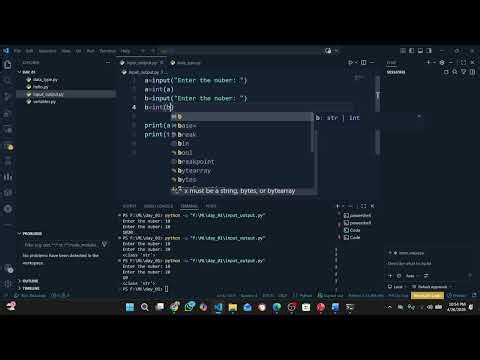Click the filter funnel icon in Problems
This screenshot has width=480, height=360.
(104, 245)
